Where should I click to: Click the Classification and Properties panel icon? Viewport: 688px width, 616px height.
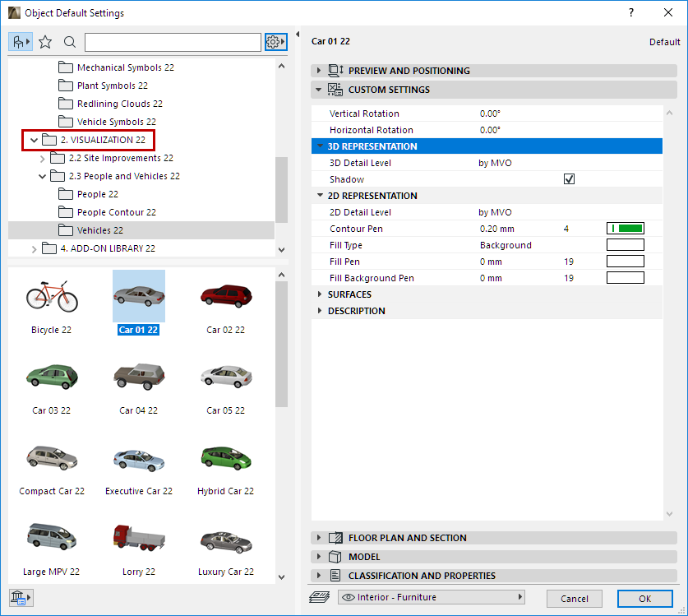[x=335, y=576]
